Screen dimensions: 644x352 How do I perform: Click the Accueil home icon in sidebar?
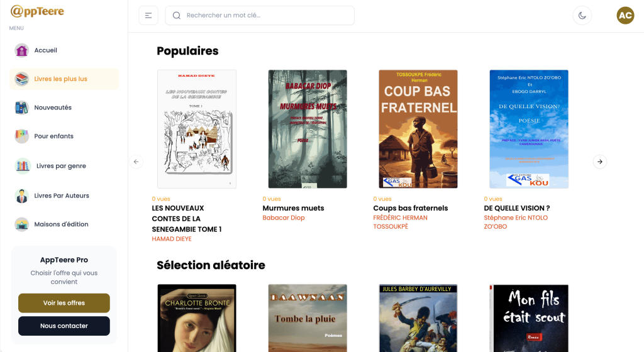(22, 50)
